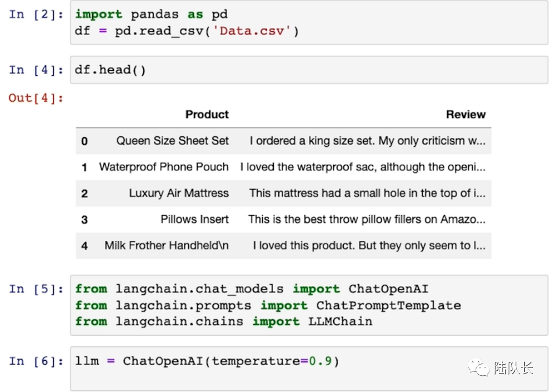
Task: Click the ChatOpenAI temperature code cell
Action: (x=309, y=369)
